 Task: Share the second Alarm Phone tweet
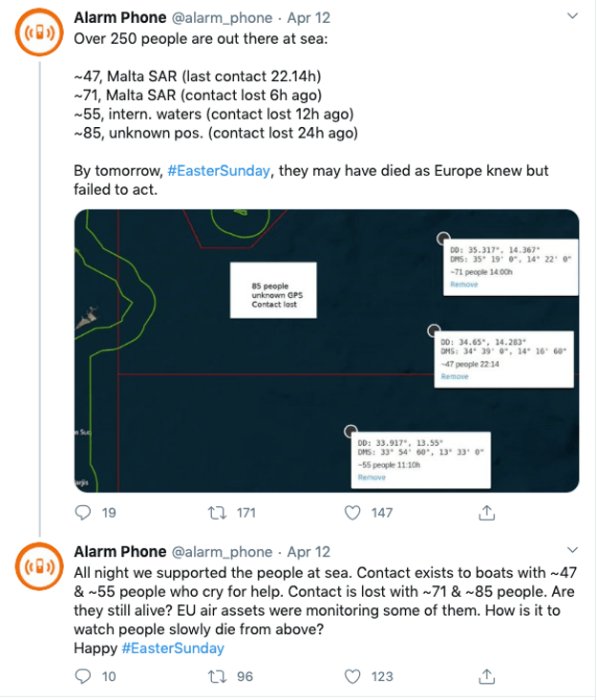(x=486, y=676)
